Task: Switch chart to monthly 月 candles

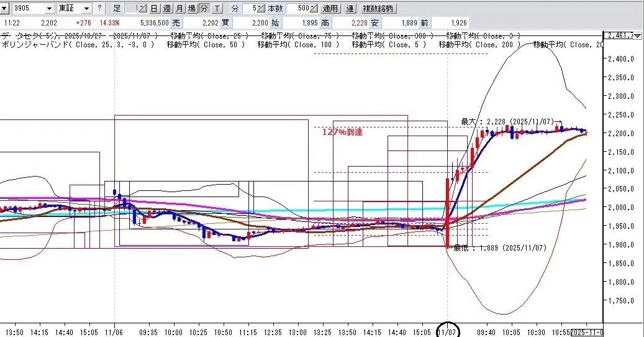Action: (x=179, y=8)
